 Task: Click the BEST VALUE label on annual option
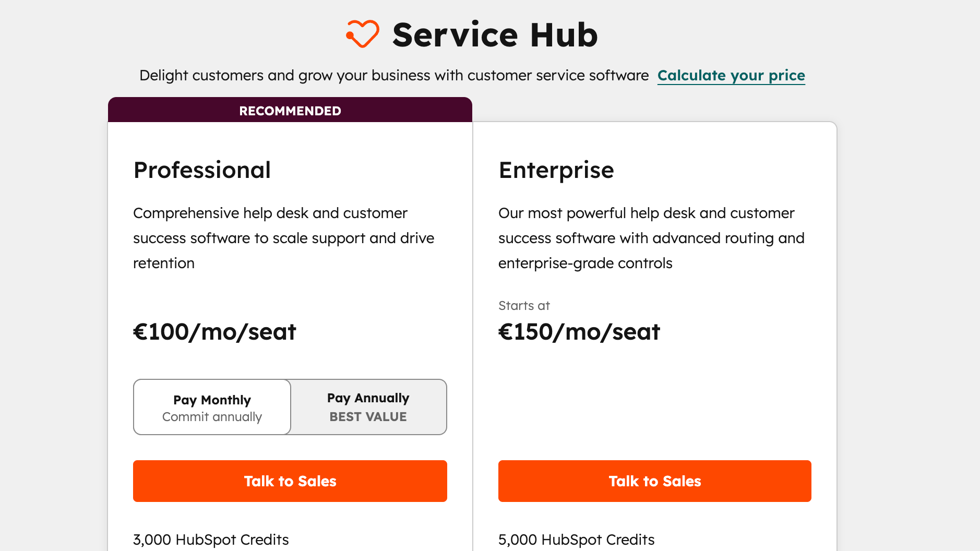coord(368,416)
